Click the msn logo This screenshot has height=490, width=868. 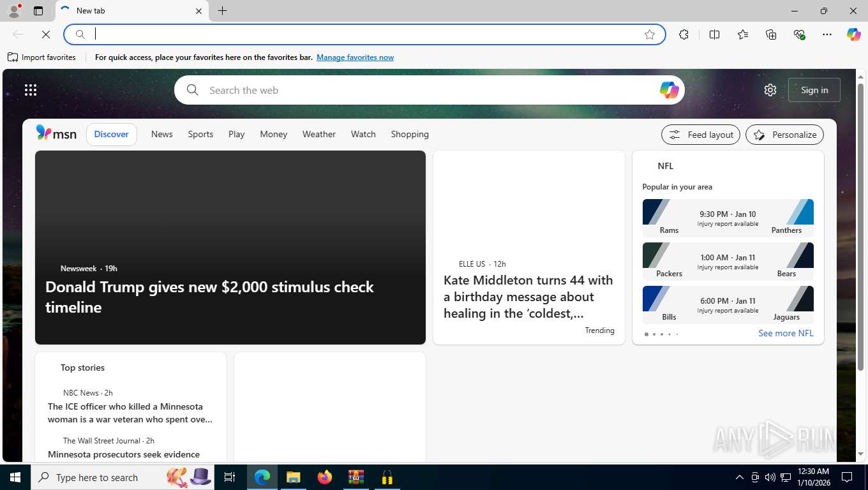pyautogui.click(x=56, y=133)
